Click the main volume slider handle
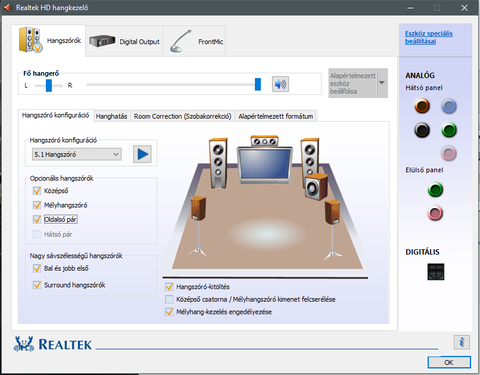This screenshot has height=375, width=480. [258, 84]
